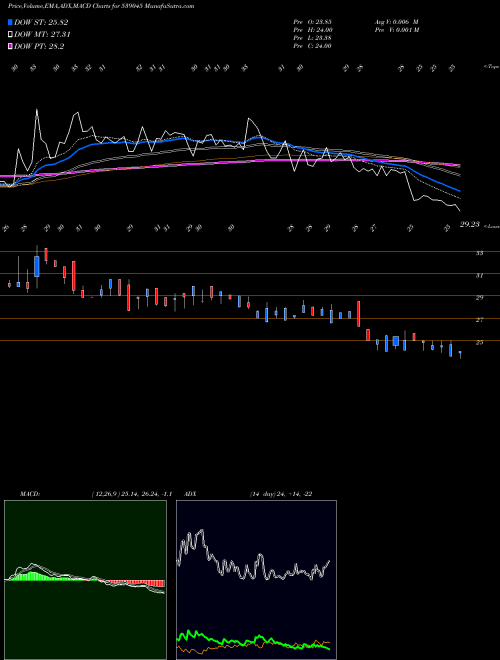500x660 pixels.
Task: Click the ADX '(14 day) 24, +14, -22' values
Action: tap(281, 494)
